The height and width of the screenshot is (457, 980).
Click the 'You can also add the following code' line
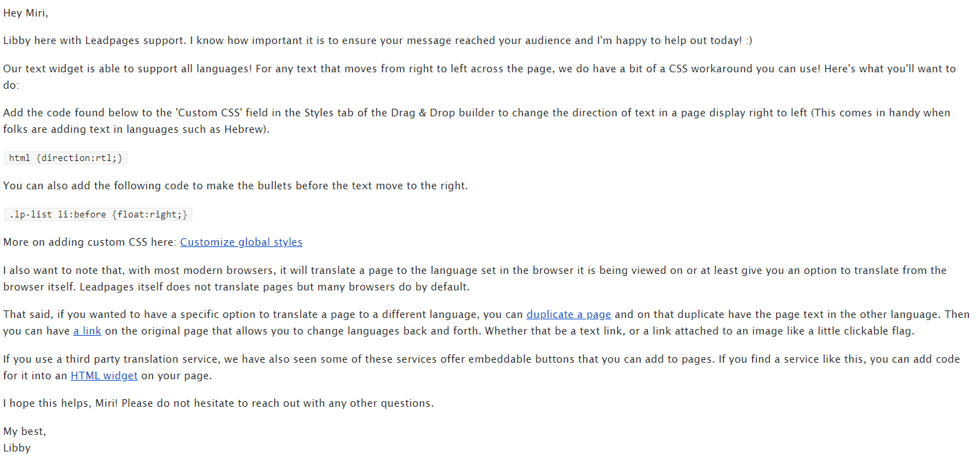236,186
